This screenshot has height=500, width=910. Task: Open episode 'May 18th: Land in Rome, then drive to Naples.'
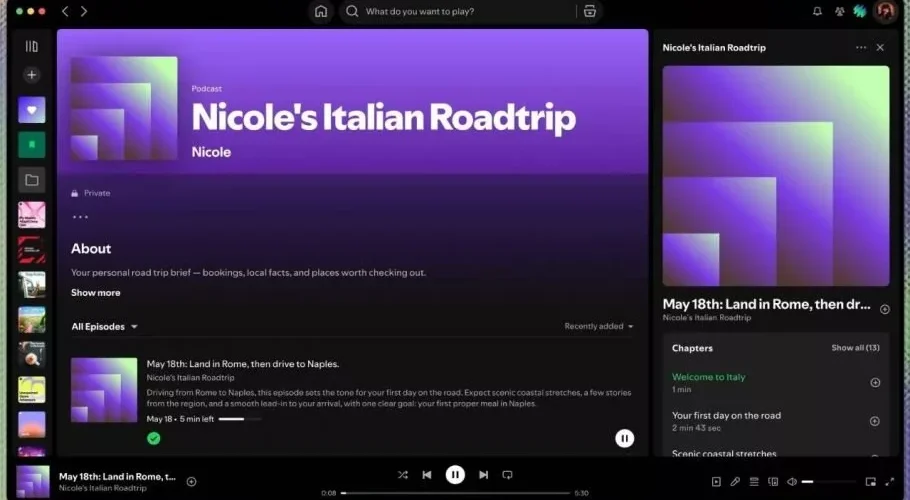pyautogui.click(x=243, y=364)
